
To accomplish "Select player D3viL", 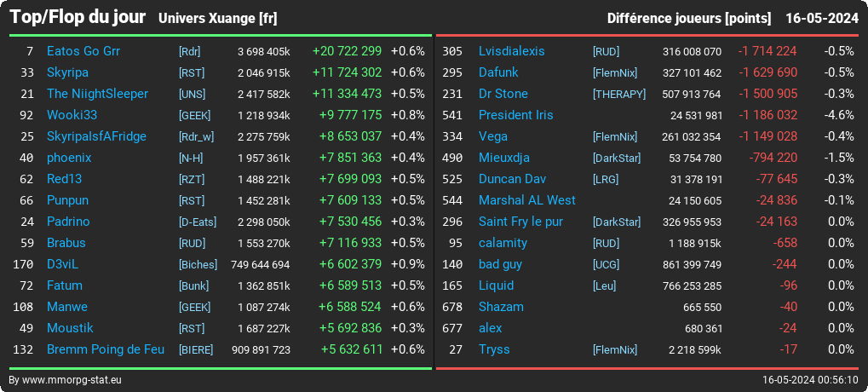I will point(62,264).
